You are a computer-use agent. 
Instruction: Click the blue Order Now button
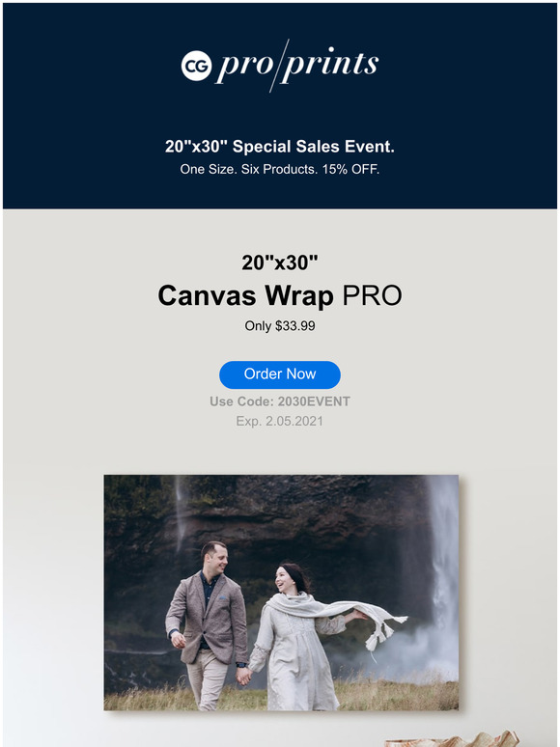point(280,374)
